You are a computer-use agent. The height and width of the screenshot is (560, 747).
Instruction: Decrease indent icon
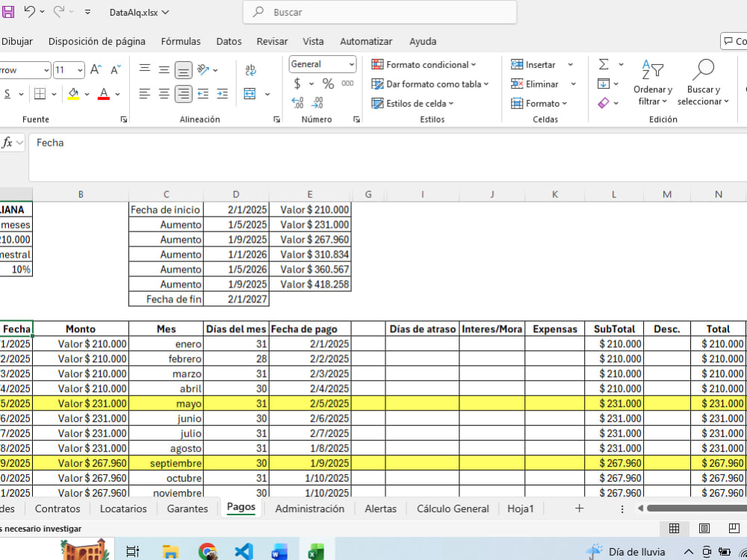(x=203, y=94)
